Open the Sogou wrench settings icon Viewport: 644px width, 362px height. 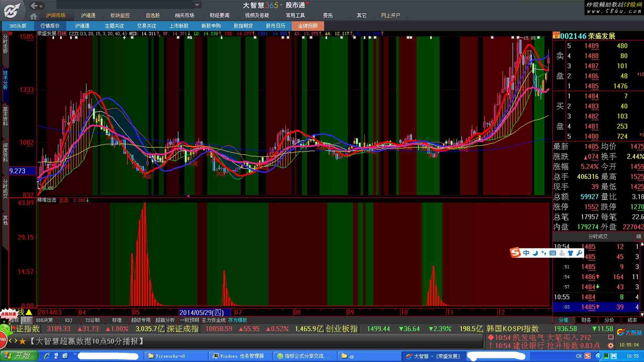(x=579, y=253)
